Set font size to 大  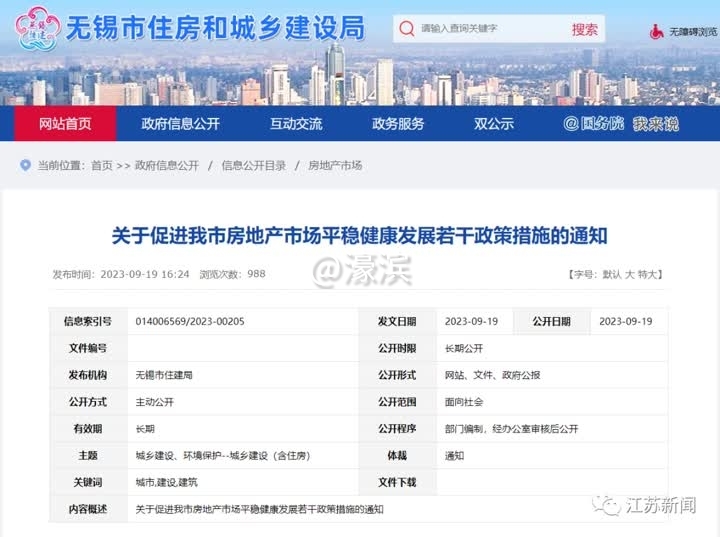pyautogui.click(x=630, y=274)
